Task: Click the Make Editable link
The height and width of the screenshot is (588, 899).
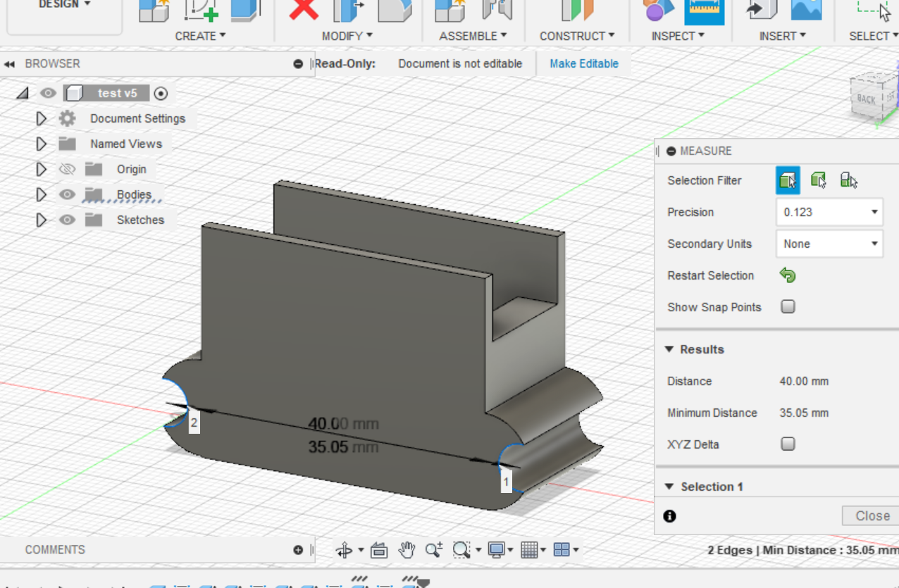Action: pos(583,63)
